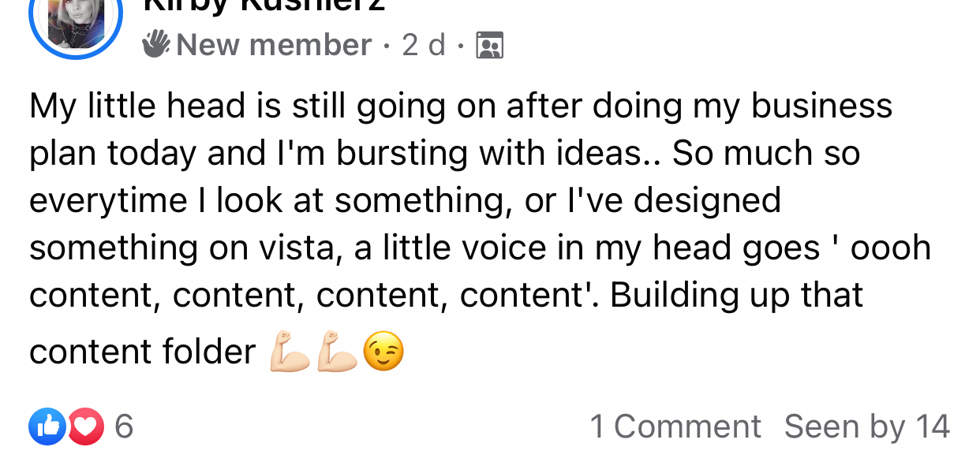Open the '1 Comment' link
980x462 pixels.
675,427
